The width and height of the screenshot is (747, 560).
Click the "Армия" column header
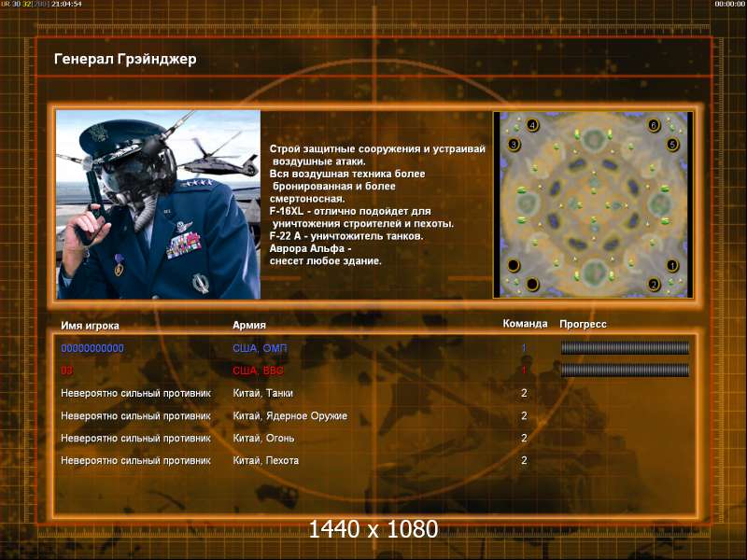[x=249, y=325]
